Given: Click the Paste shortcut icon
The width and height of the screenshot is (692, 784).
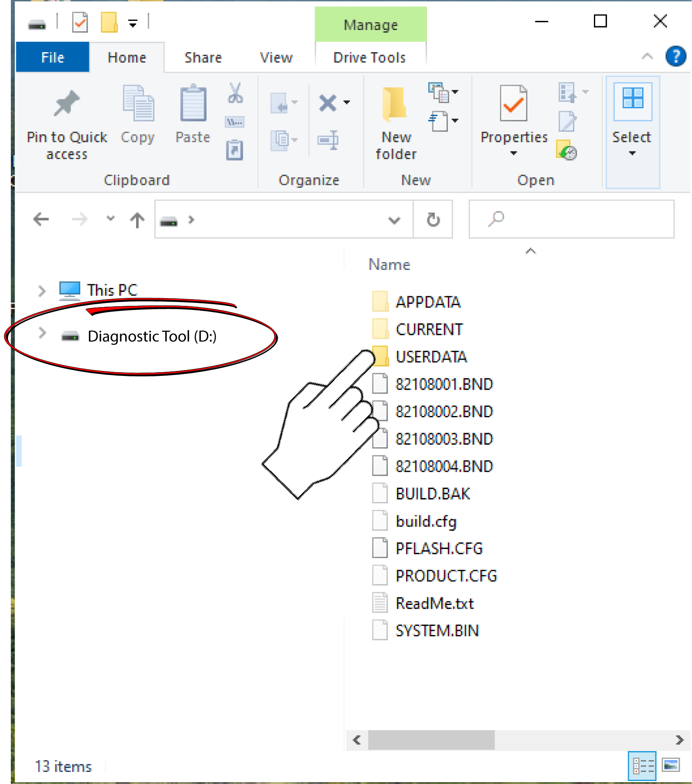Looking at the screenshot, I should pos(235,150).
